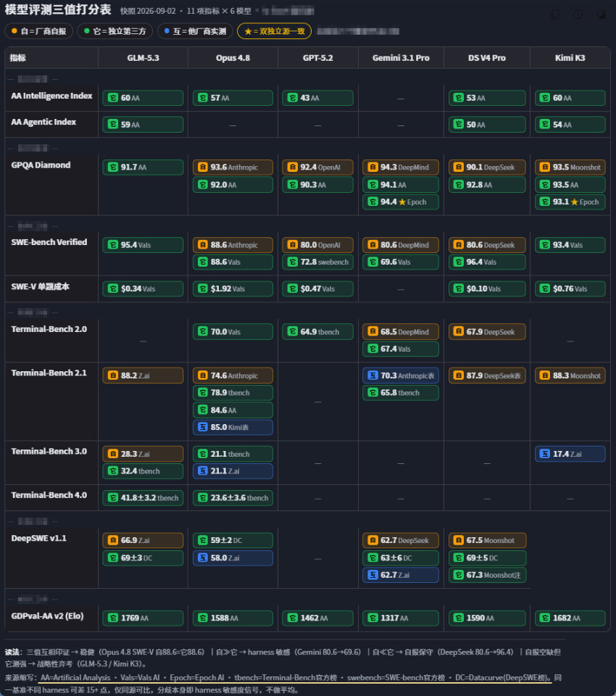Viewport: 616px width, 696px height.
Task: Click the 64.9 tbench chip
Action: 317,331
